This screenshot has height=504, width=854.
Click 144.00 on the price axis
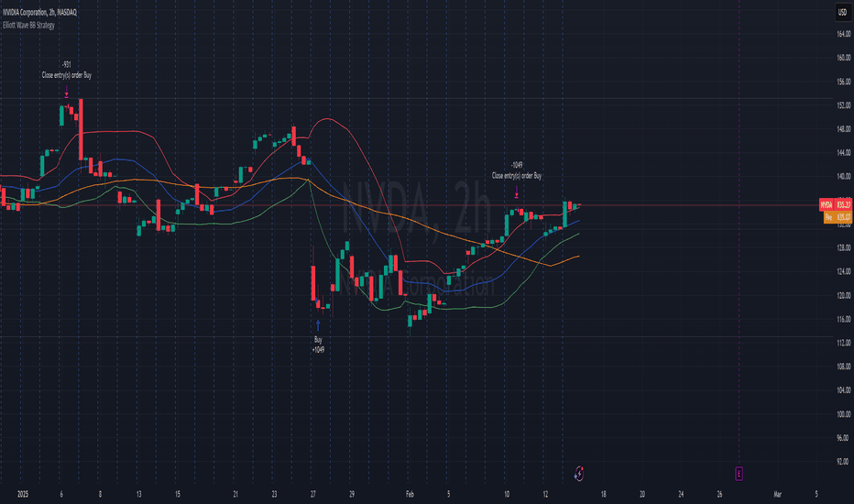tap(843, 152)
